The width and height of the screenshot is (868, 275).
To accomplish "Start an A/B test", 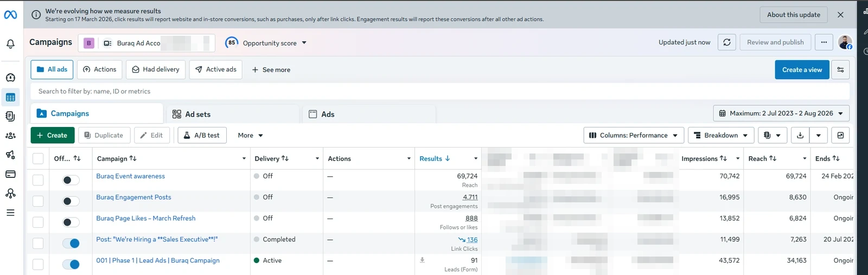I will click(202, 135).
